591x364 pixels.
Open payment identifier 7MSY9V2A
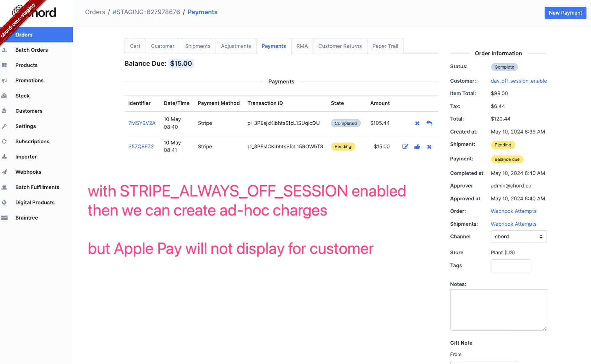(x=142, y=123)
